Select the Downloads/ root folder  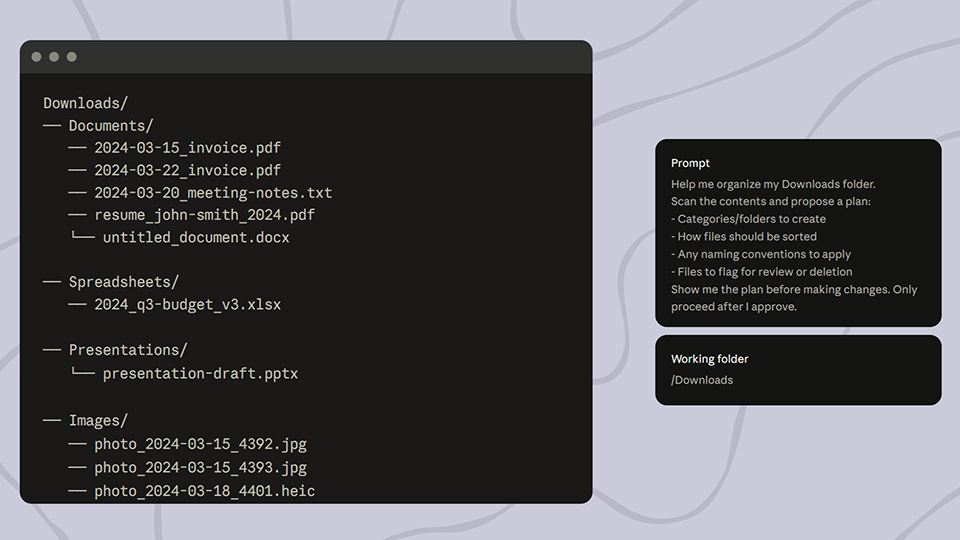pos(86,103)
